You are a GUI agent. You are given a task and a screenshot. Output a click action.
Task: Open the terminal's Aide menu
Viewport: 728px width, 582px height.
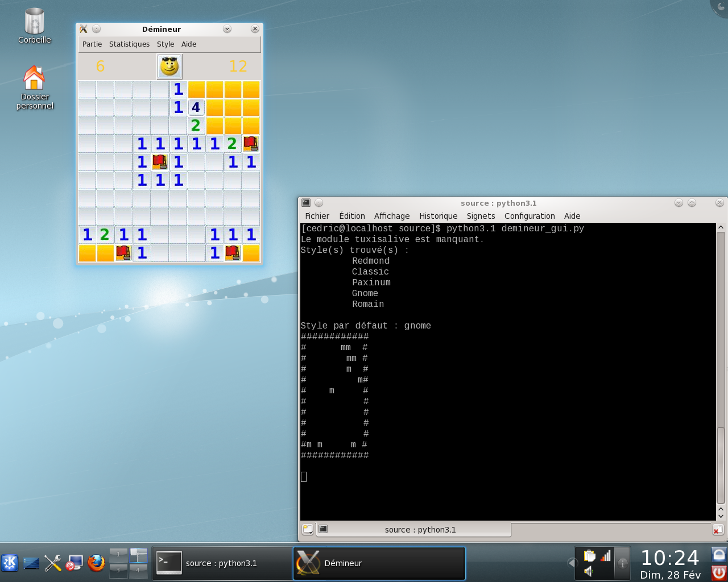572,216
